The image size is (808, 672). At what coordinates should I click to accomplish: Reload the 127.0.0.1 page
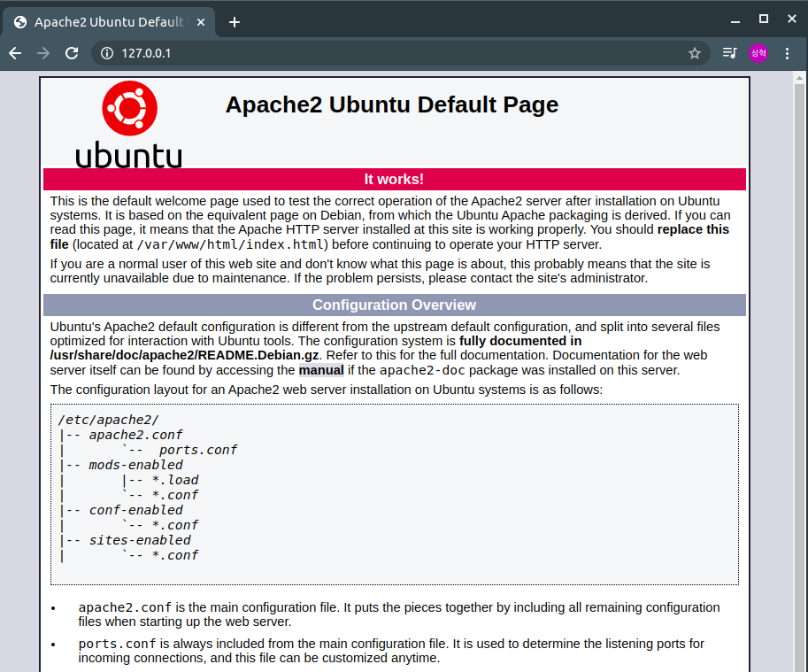72,53
